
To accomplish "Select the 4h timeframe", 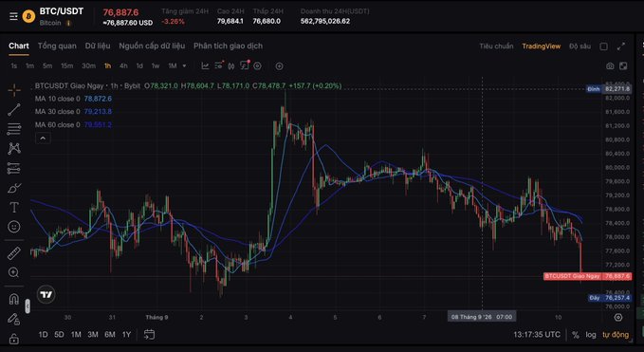I will pyautogui.click(x=123, y=65).
